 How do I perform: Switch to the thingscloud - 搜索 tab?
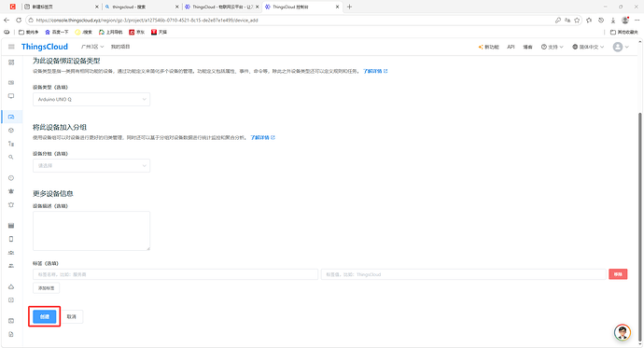click(x=141, y=7)
